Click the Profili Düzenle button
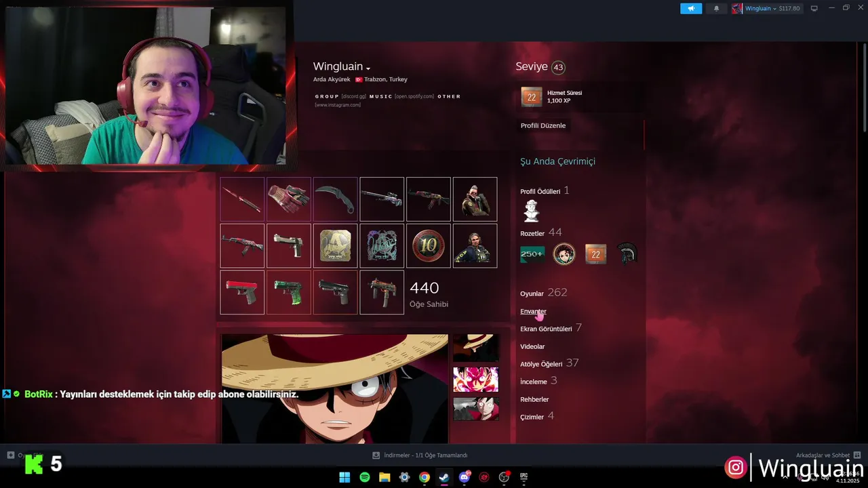Viewport: 868px width, 488px height. tap(543, 125)
